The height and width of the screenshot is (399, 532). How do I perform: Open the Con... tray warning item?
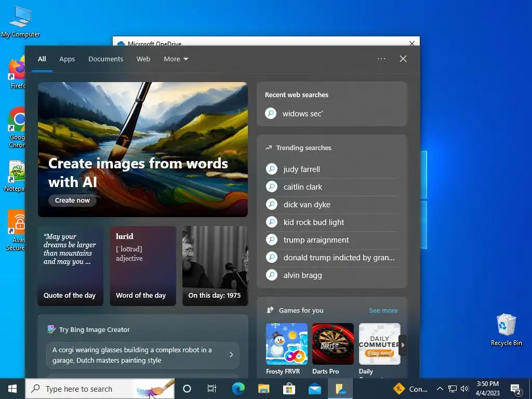410,389
